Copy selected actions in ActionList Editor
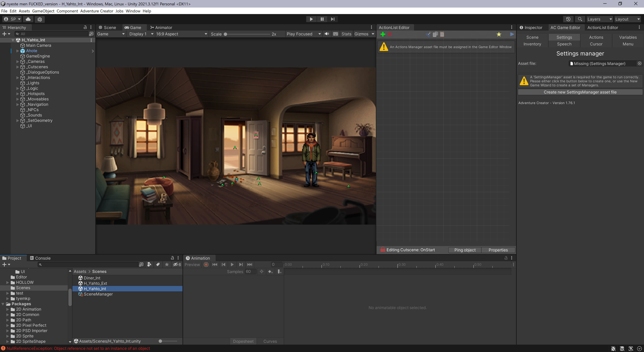 (x=435, y=35)
